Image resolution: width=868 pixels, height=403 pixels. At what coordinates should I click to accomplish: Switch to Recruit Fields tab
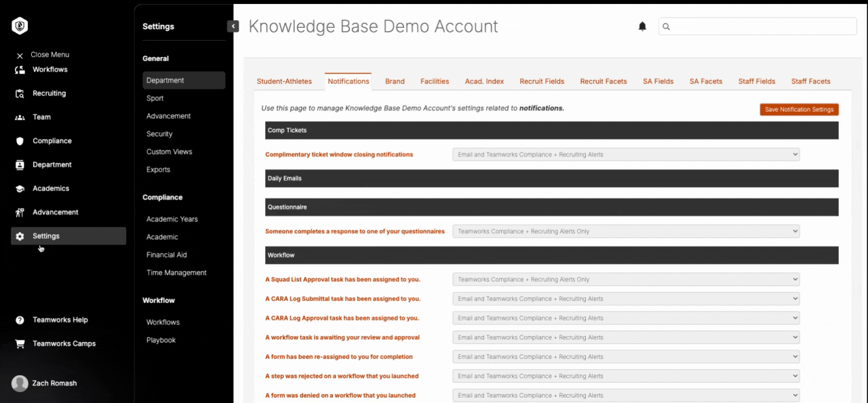coord(542,81)
